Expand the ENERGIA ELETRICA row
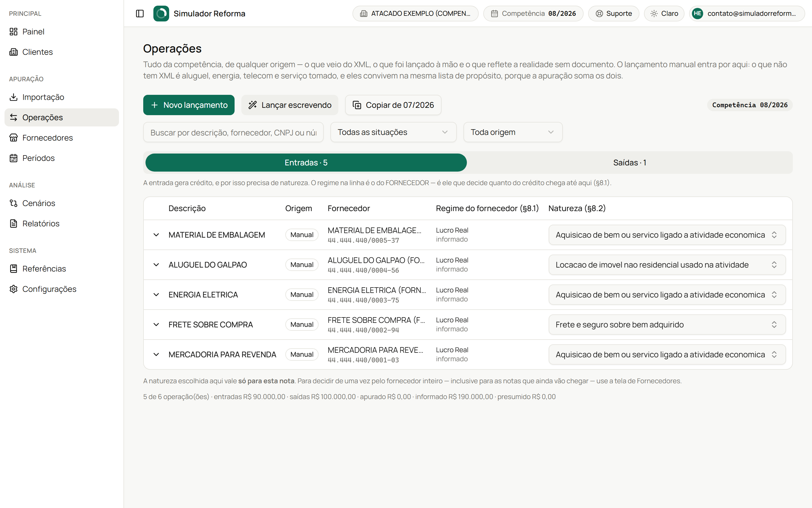812x508 pixels. pyautogui.click(x=156, y=295)
